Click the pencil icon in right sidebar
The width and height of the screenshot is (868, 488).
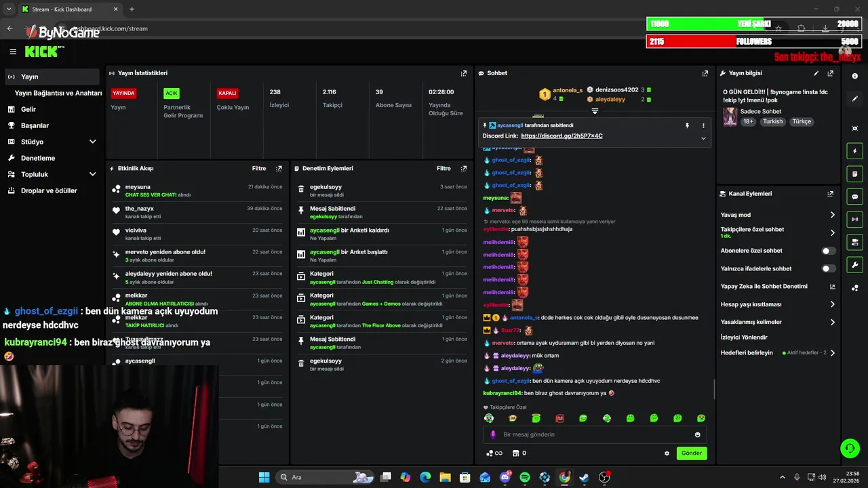click(854, 99)
